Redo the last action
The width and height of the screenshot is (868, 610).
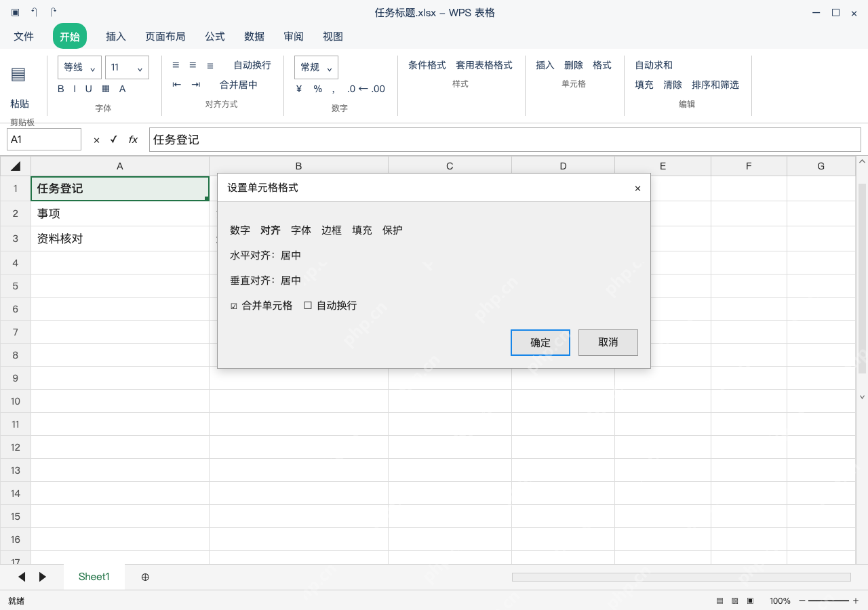coord(54,13)
